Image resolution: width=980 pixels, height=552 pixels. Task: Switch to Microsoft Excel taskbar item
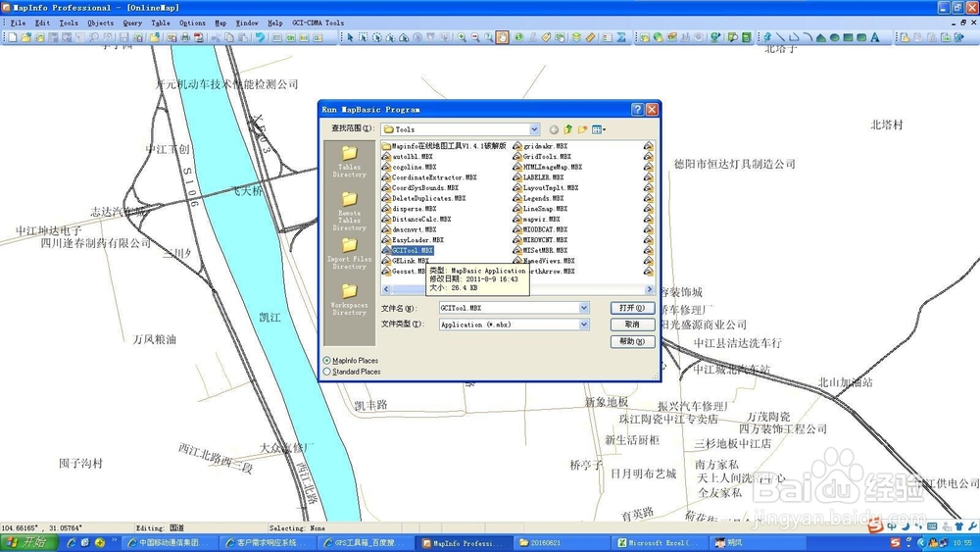click(659, 542)
